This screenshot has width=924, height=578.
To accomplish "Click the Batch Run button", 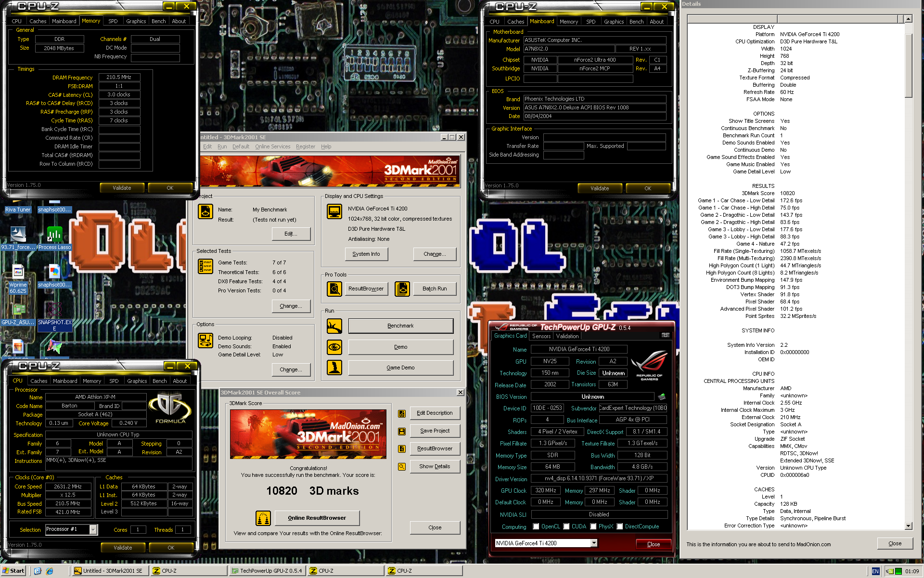I will (435, 289).
